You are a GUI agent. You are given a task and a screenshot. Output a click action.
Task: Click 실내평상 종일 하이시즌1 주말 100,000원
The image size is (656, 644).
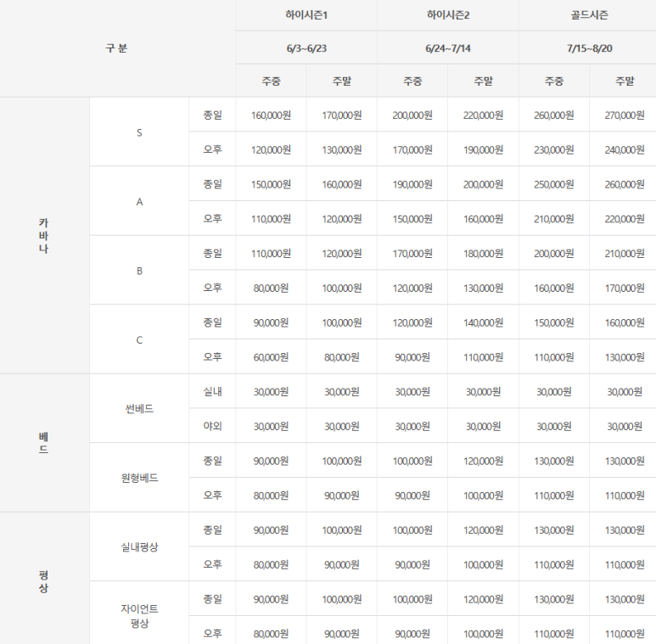click(x=342, y=529)
